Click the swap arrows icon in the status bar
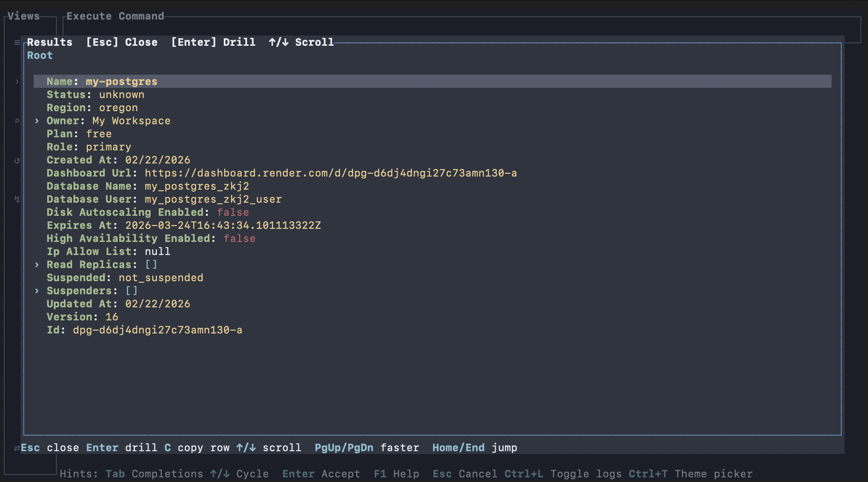 point(17,447)
